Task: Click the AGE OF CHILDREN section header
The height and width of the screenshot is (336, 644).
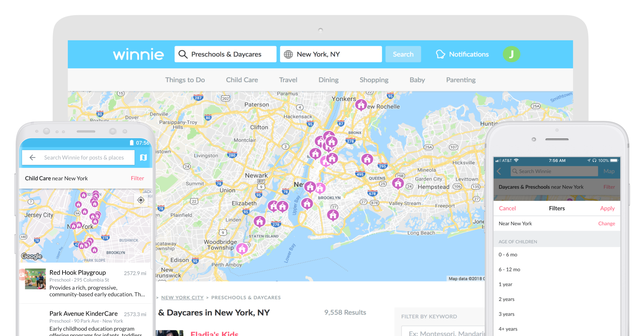Action: [518, 242]
